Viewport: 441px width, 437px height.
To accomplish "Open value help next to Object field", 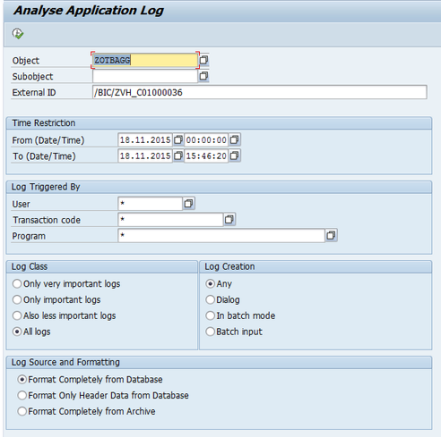I will (204, 60).
